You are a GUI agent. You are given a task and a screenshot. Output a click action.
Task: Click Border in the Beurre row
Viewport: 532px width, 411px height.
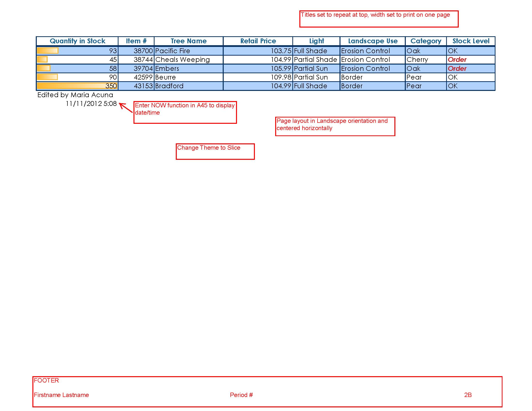[373, 77]
